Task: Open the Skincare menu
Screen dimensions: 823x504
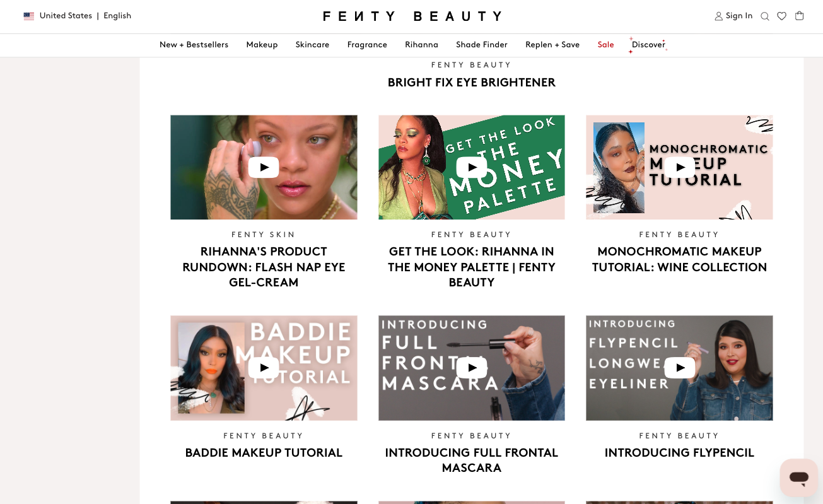Action: click(x=312, y=45)
